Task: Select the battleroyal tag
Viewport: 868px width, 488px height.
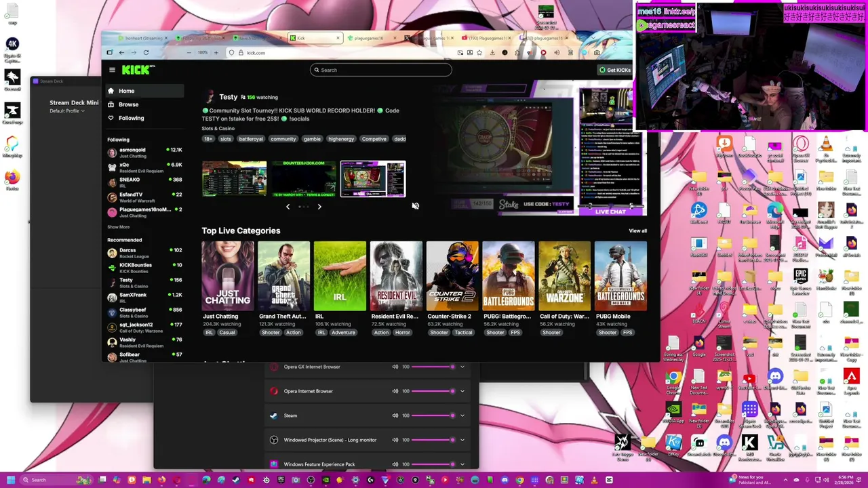Action: (250, 139)
